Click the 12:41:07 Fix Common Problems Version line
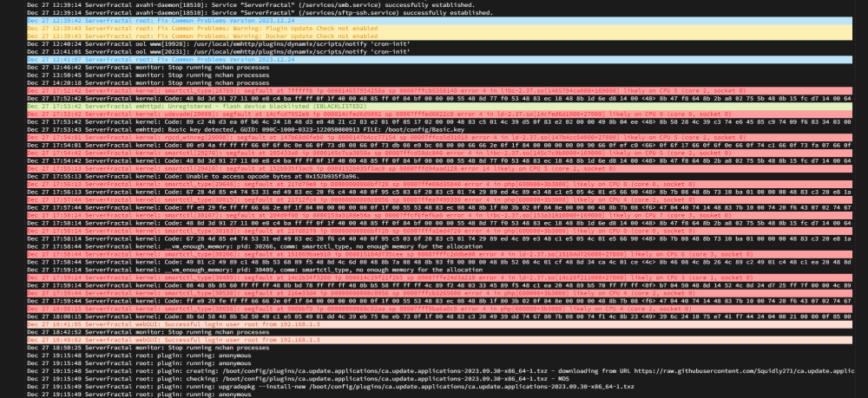868x398 pixels. click(x=439, y=59)
